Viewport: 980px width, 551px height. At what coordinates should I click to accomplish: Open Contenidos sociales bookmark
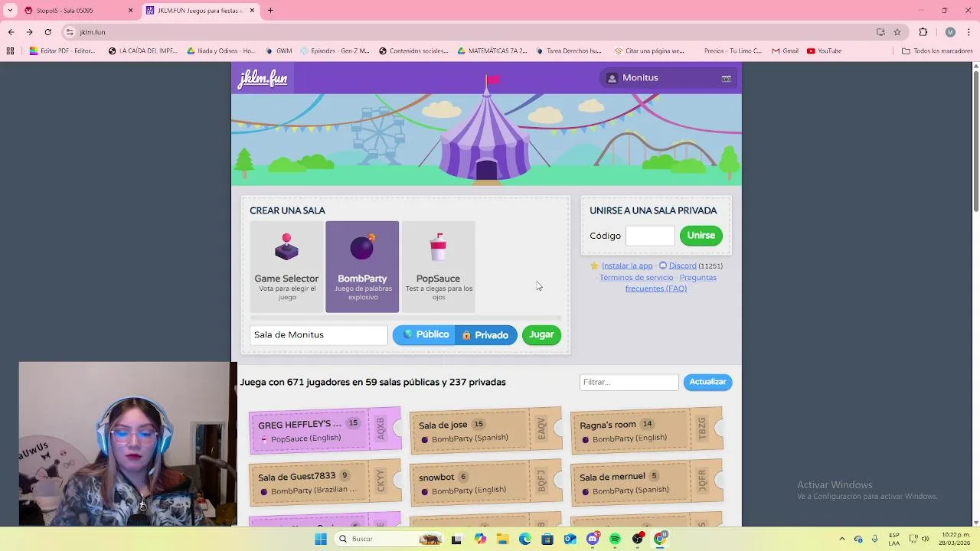click(x=413, y=51)
